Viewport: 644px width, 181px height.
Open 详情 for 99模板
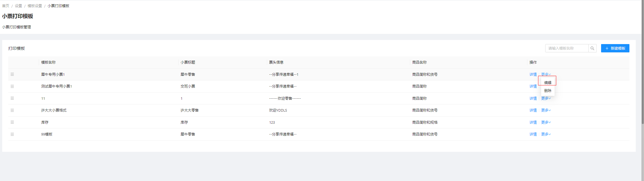click(x=533, y=134)
